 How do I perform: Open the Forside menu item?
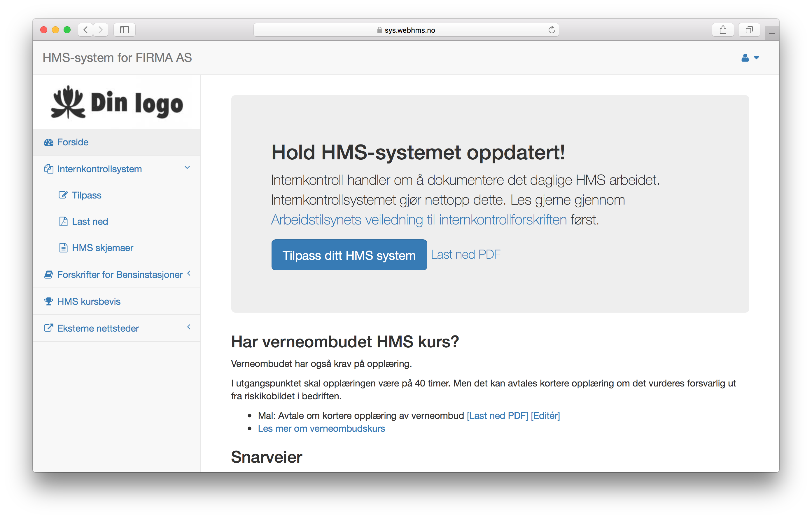point(73,142)
